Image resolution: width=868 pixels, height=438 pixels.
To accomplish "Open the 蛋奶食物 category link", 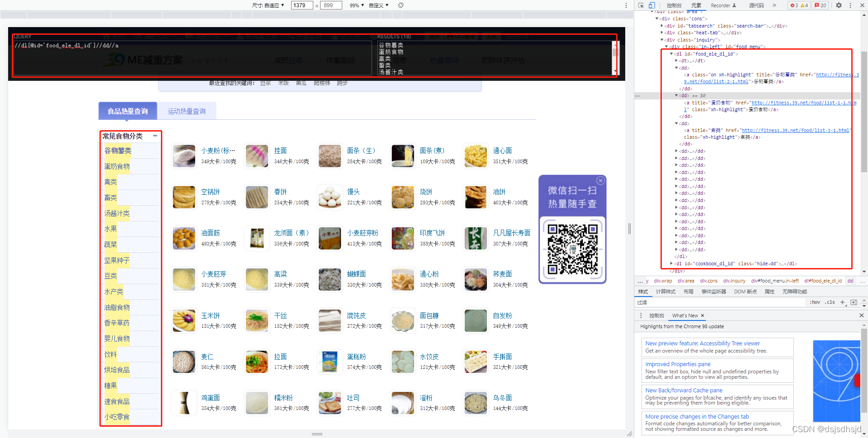I will coord(117,166).
